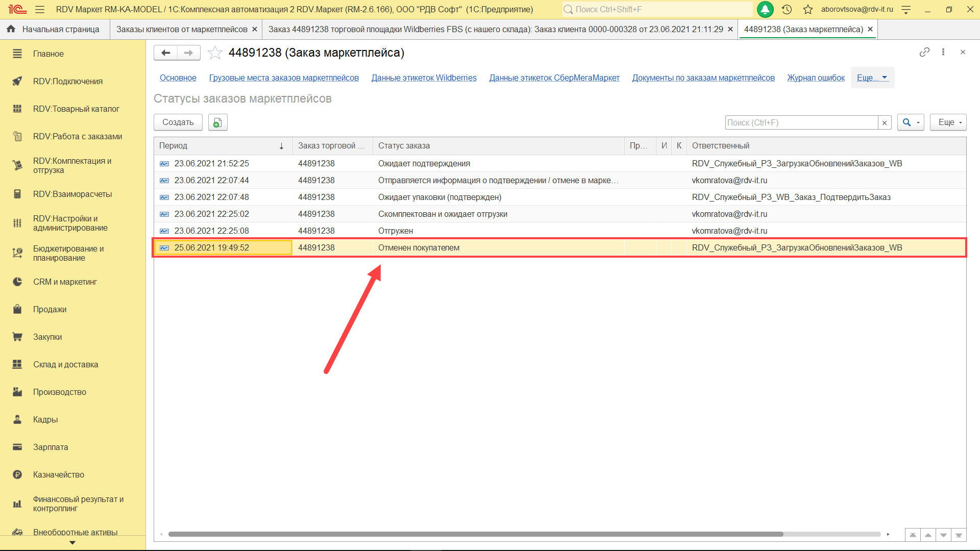Expand the navigation Еще... dropdown
This screenshot has height=551, width=980.
[872, 78]
